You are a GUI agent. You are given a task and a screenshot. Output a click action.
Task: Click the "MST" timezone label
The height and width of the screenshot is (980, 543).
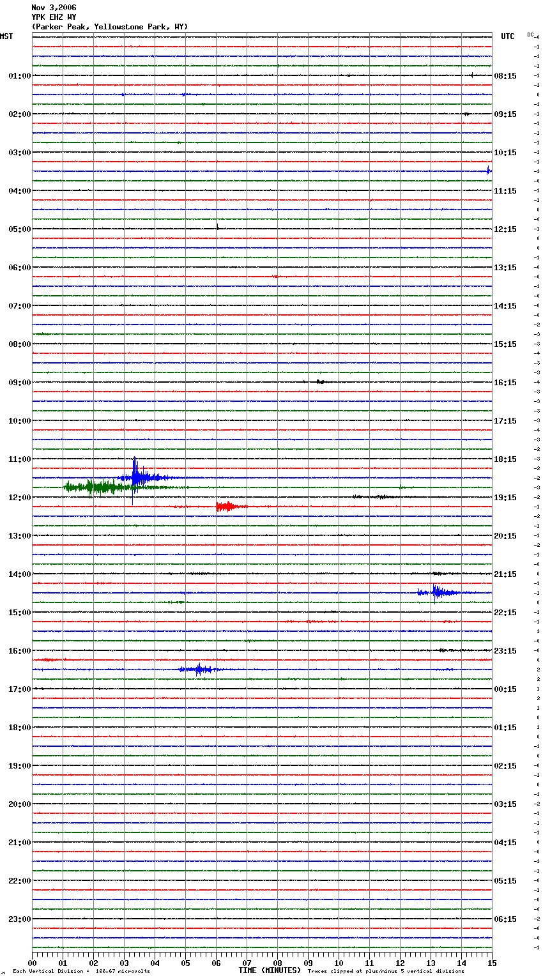click(x=6, y=36)
